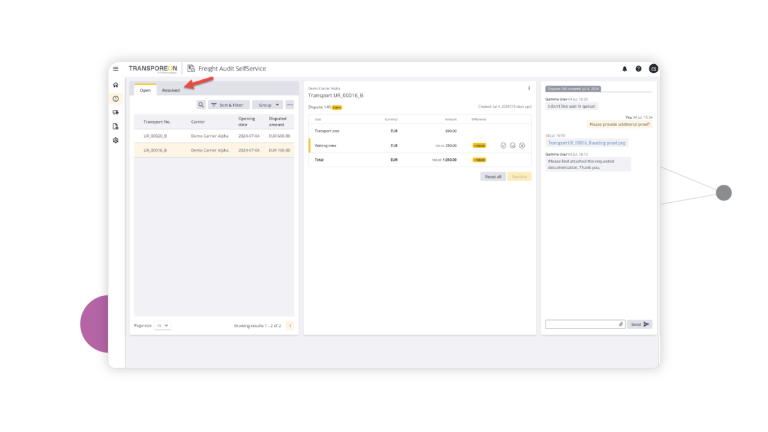Open the Sort & Filter button
This screenshot has width=768, height=432.
pyautogui.click(x=229, y=105)
